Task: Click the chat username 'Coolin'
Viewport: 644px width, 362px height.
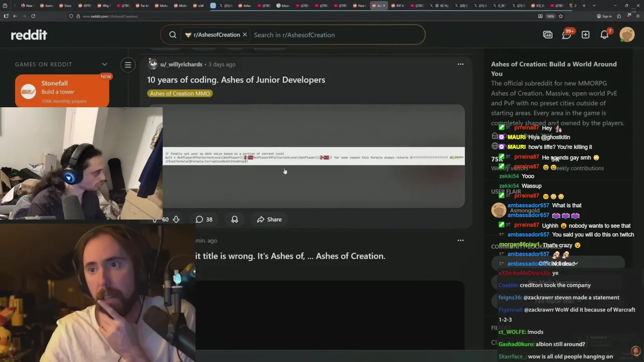Action: 508,285
